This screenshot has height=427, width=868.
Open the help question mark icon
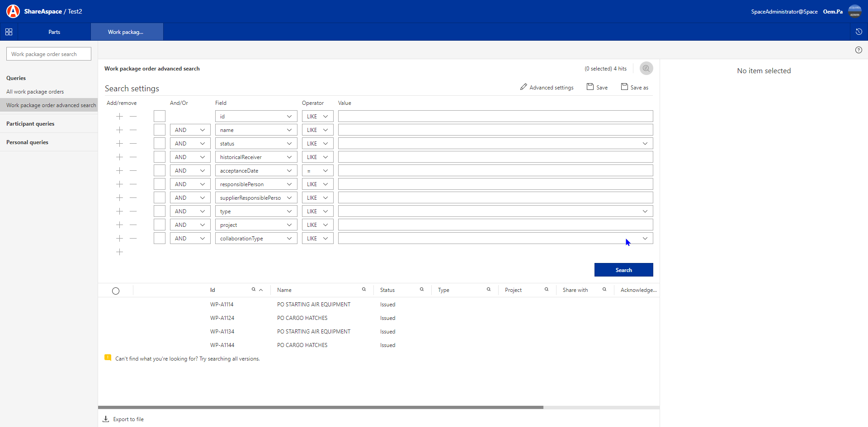point(859,50)
